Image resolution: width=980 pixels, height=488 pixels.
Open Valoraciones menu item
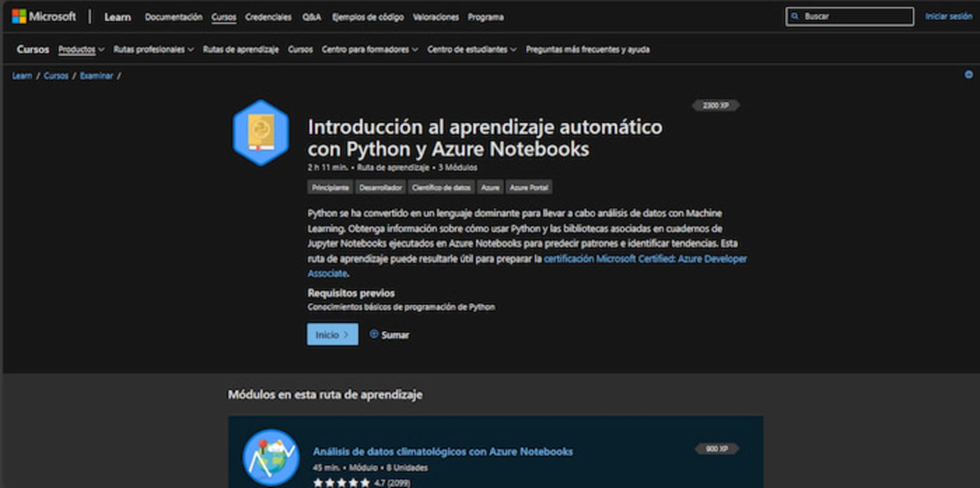[x=435, y=17]
